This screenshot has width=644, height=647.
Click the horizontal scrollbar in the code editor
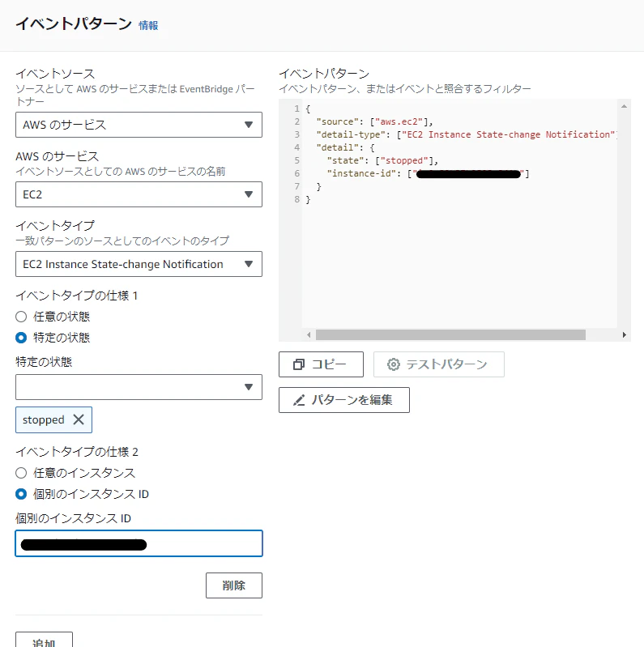pyautogui.click(x=450, y=334)
